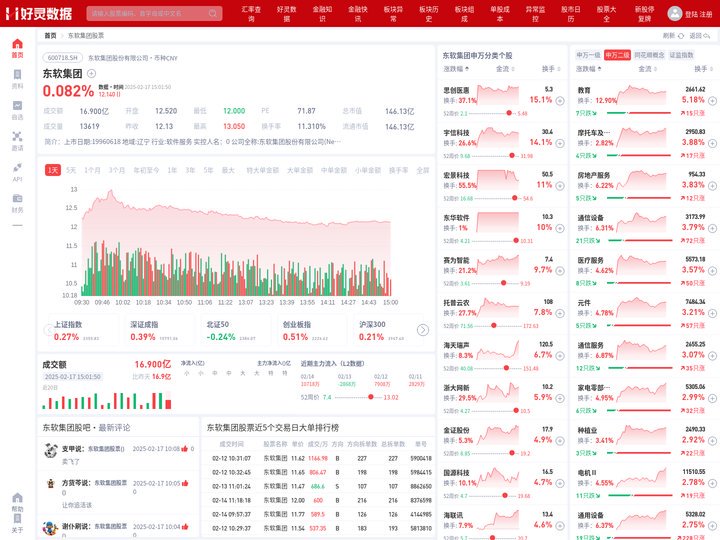Image resolution: width=720 pixels, height=540 pixels.
Task: Open the 首页 home icon in the sidebar
Action: (17, 44)
